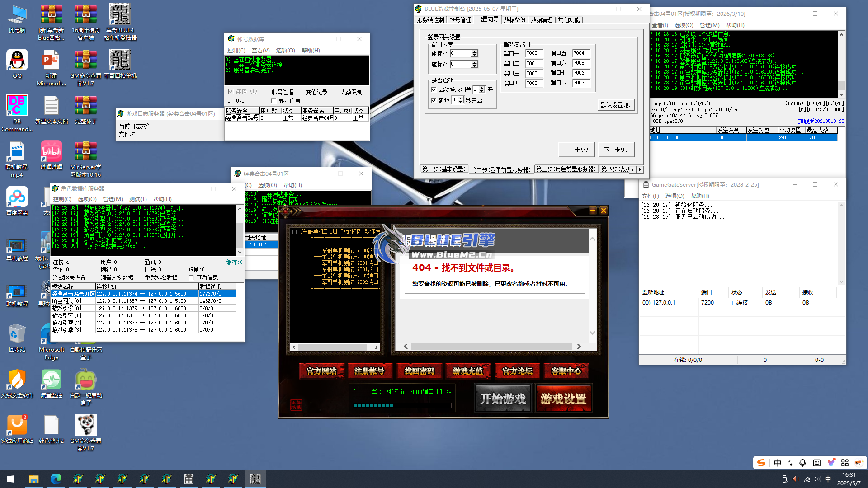Screen dimensions: 868x488
Task: Toggle the 延迟 checkbox
Action: point(434,100)
